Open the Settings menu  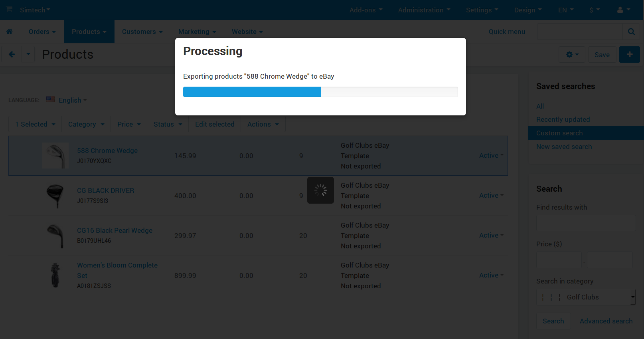482,10
